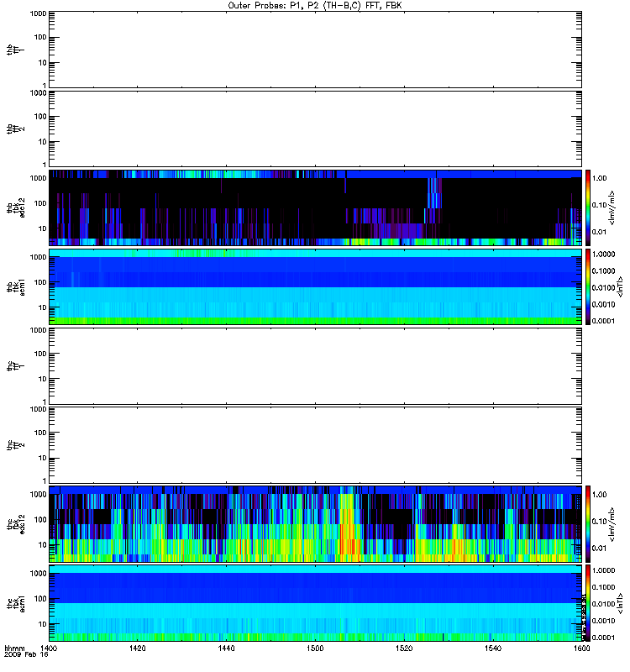630x672 pixels.
Task: Click the 1440 time tick label
Action: 226,648
